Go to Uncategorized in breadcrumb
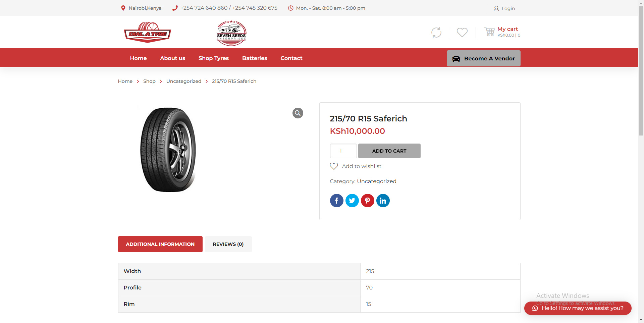644x323 pixels. click(x=184, y=81)
